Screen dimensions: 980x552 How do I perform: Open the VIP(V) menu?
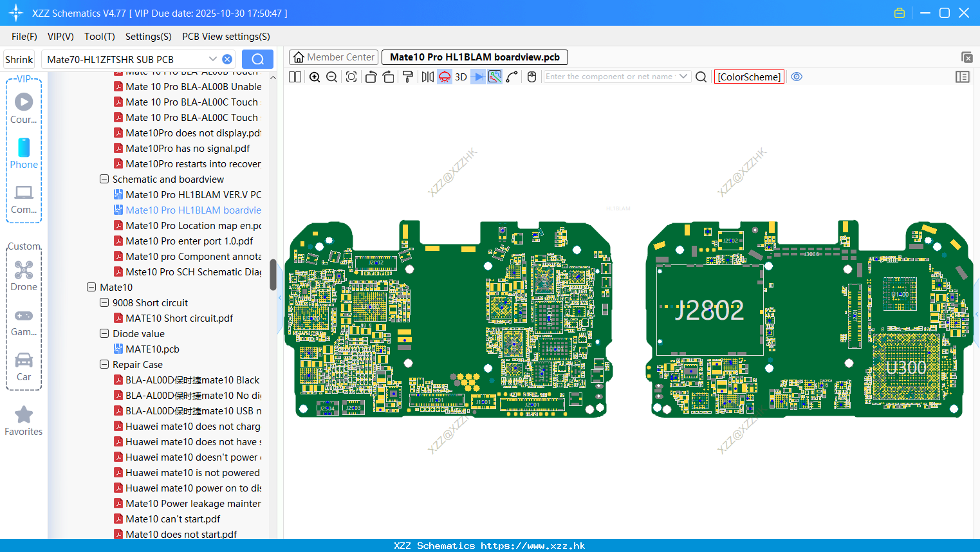pos(60,37)
